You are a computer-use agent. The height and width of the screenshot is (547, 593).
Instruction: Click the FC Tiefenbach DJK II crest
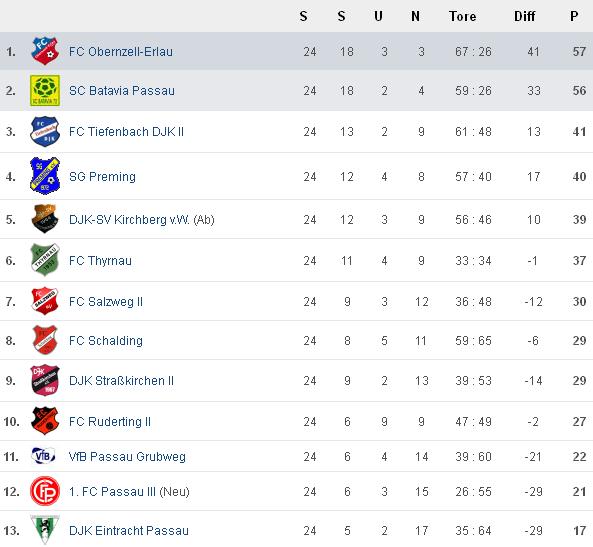coord(45,131)
